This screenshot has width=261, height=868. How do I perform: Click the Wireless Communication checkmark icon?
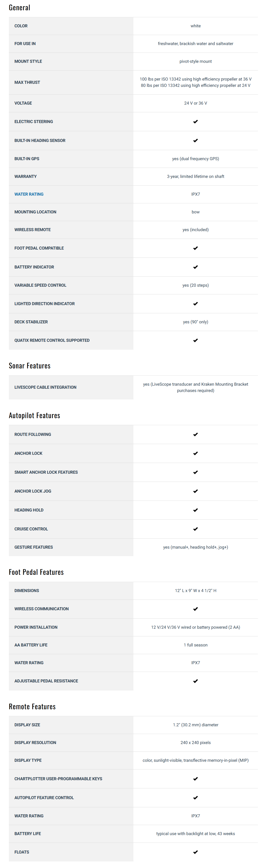pos(196,609)
